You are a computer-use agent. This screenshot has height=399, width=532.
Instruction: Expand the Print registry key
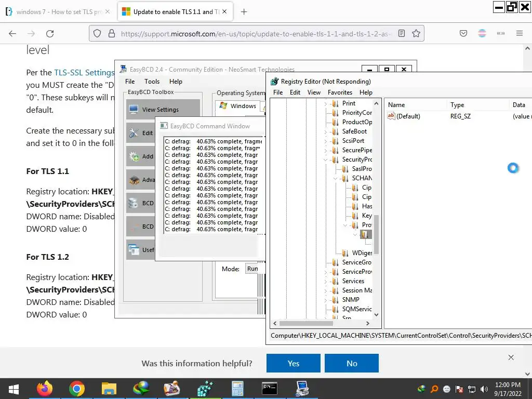click(x=325, y=103)
